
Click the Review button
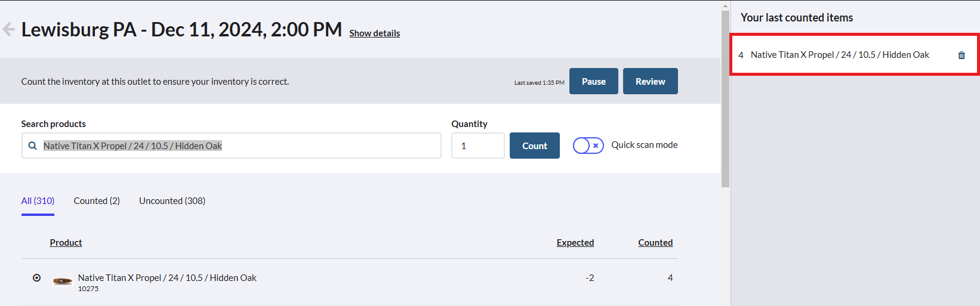(651, 81)
